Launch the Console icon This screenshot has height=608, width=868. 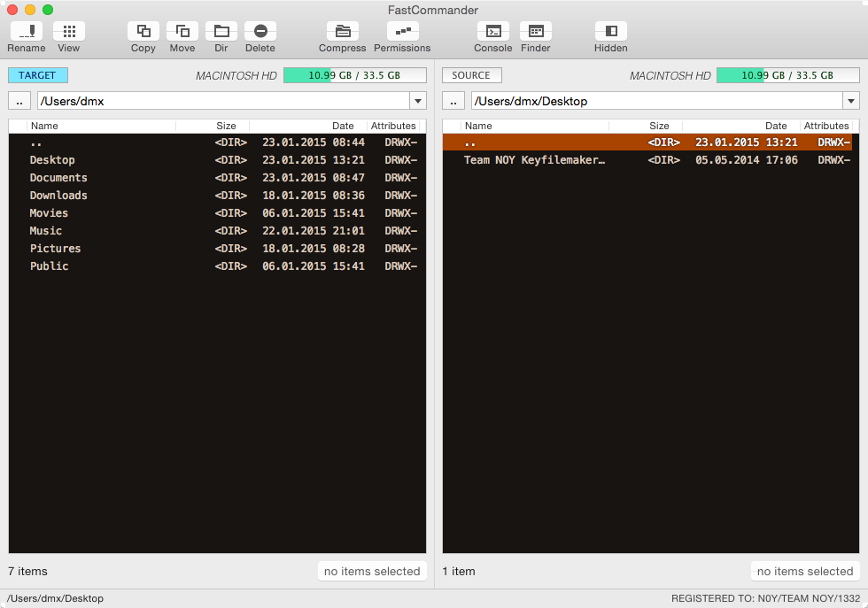point(493,32)
